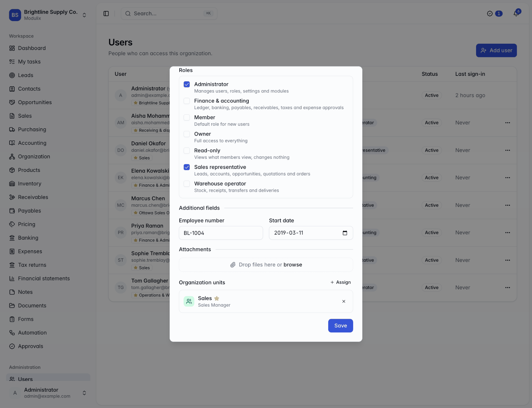Viewport: 532px width, 408px height.
Task: Click the search magnifier icon
Action: [x=128, y=14]
